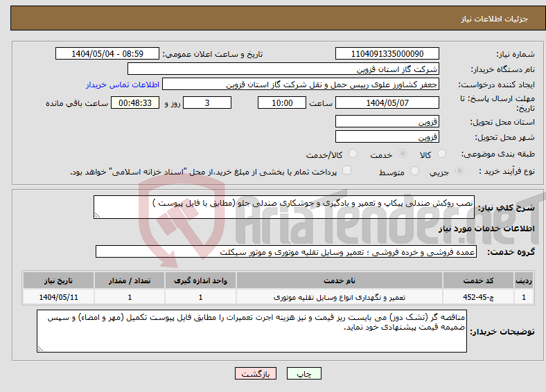
Task: Click the general description textarea نصب روکش صندلی
Action: tap(284, 207)
